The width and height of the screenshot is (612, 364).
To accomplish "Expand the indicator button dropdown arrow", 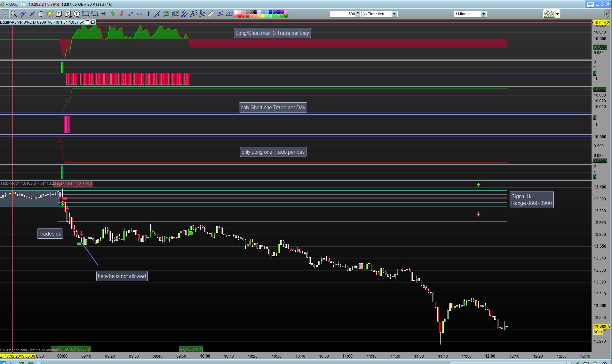I will [558, 14].
